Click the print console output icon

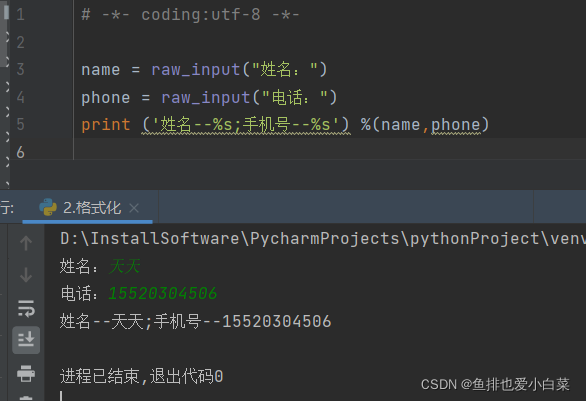click(x=26, y=373)
